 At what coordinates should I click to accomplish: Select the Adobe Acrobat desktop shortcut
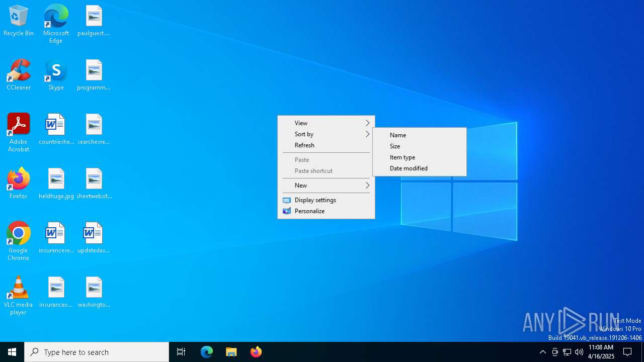pyautogui.click(x=19, y=132)
